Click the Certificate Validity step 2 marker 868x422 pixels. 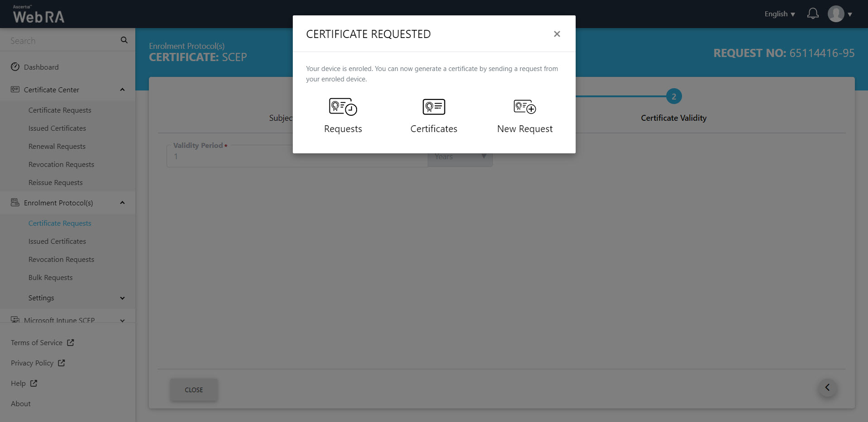tap(673, 96)
